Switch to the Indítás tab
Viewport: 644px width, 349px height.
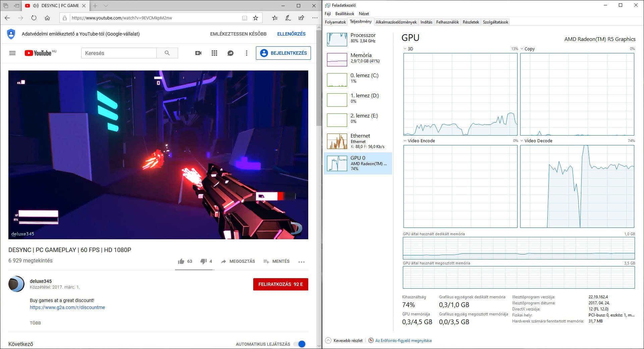coord(426,22)
